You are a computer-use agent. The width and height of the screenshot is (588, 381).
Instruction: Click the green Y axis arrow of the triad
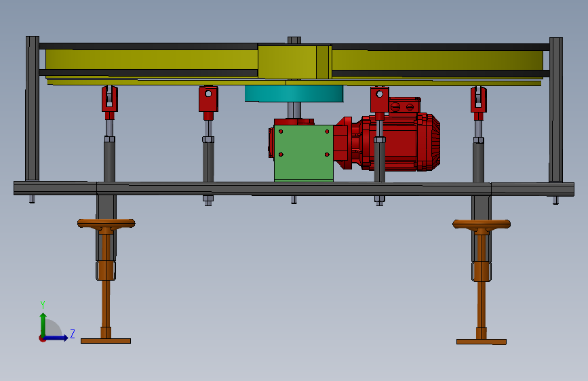click(43, 324)
